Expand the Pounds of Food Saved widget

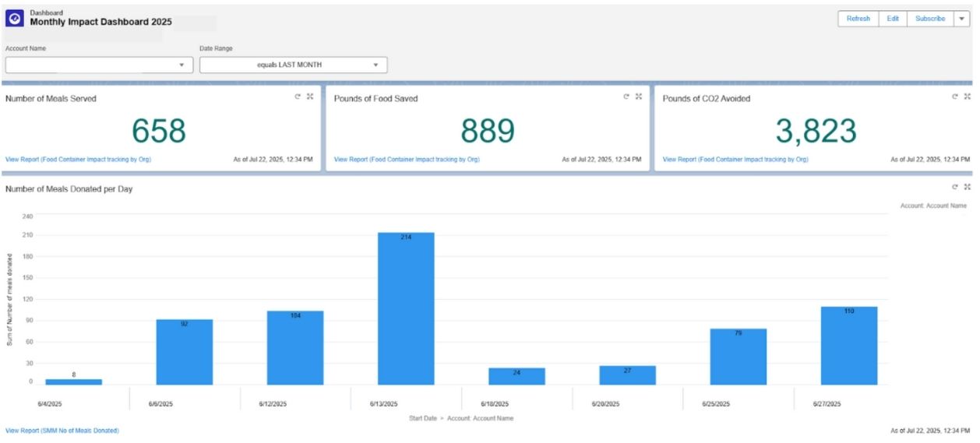pyautogui.click(x=639, y=97)
